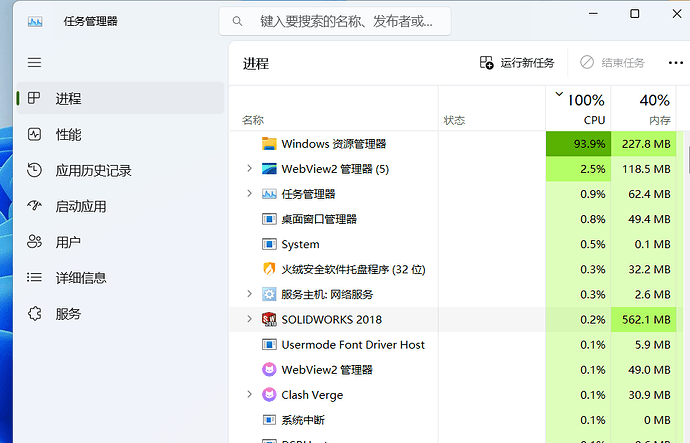Expand the 服务主机: 网络服务 group
Screen dimensions: 690x443
point(250,294)
